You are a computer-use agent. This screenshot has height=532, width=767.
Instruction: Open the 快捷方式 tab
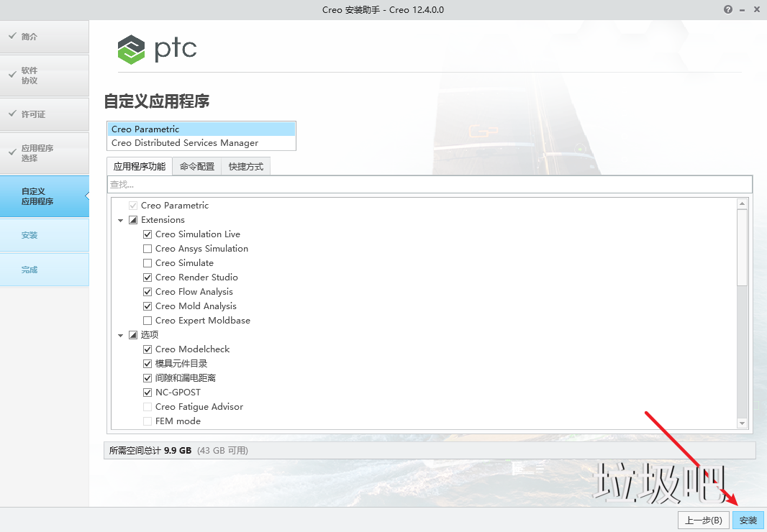point(246,167)
